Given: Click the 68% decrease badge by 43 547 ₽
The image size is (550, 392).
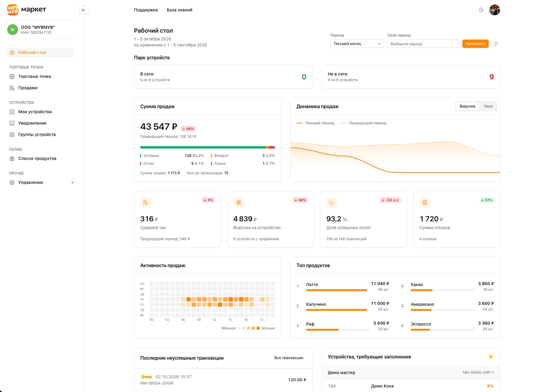Looking at the screenshot, I should [x=188, y=129].
